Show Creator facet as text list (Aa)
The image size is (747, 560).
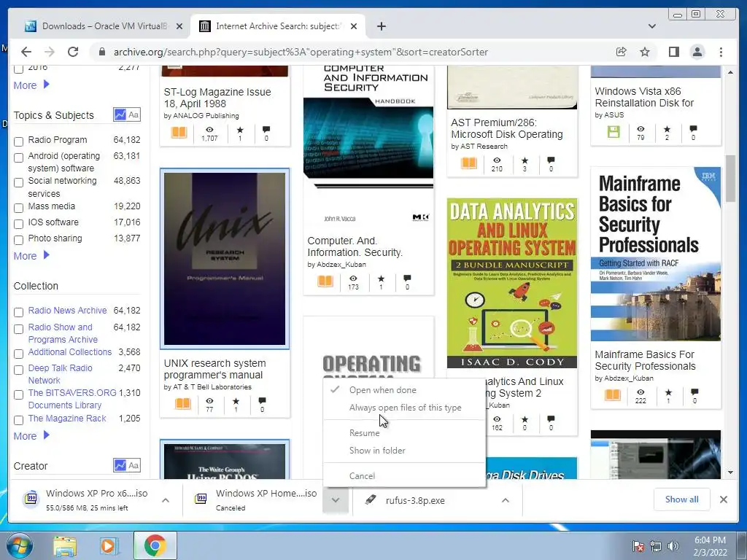pos(133,465)
